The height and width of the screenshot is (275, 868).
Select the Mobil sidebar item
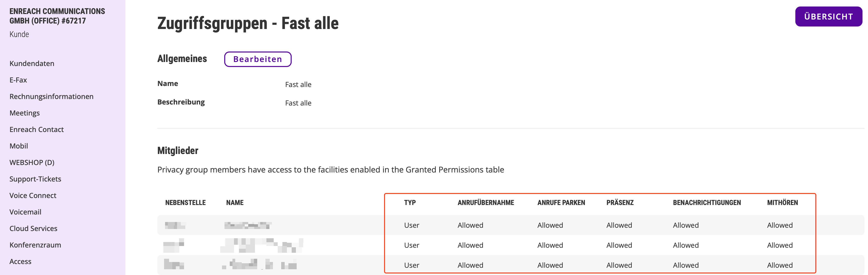click(x=19, y=146)
